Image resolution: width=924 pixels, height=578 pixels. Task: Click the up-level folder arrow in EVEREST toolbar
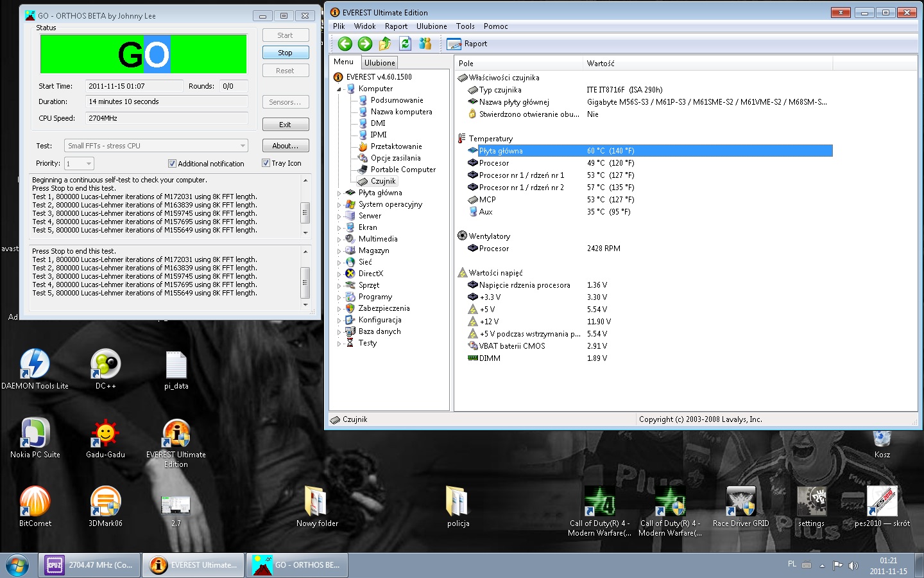(385, 44)
